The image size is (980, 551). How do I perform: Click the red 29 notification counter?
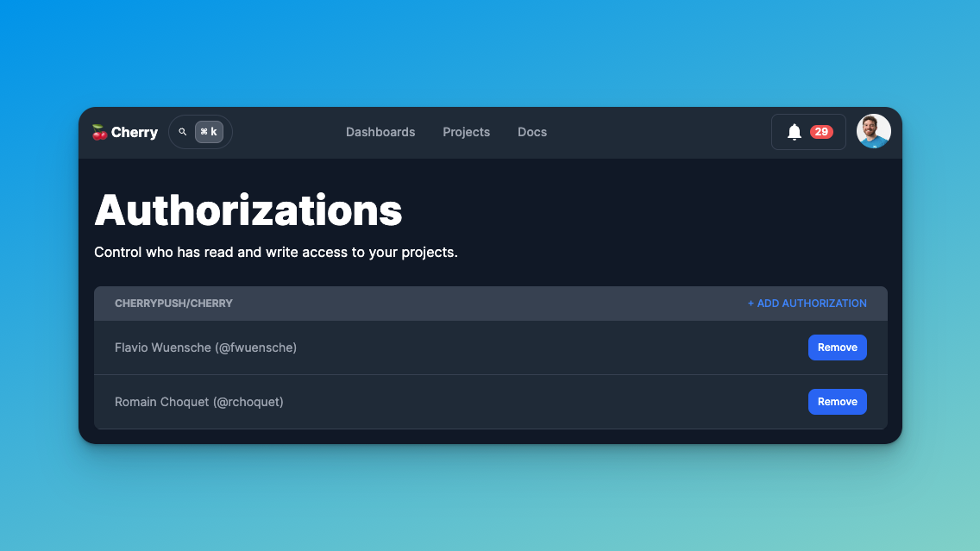pos(820,131)
